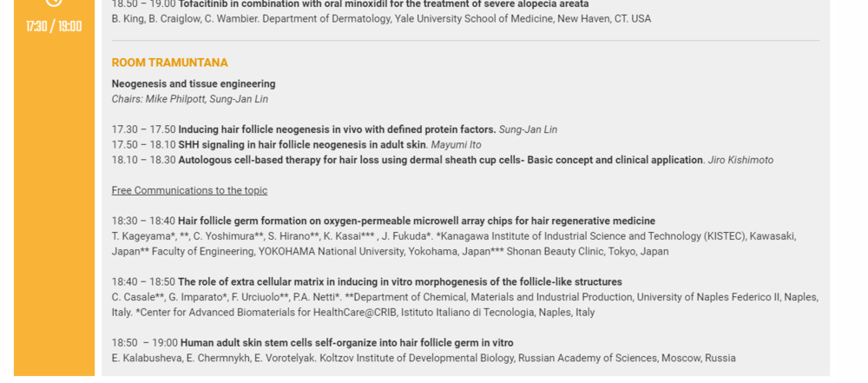This screenshot has width=868, height=383.
Task: Click speaker Sung-Jan Lin after the 17.30 talk
Action: point(528,129)
